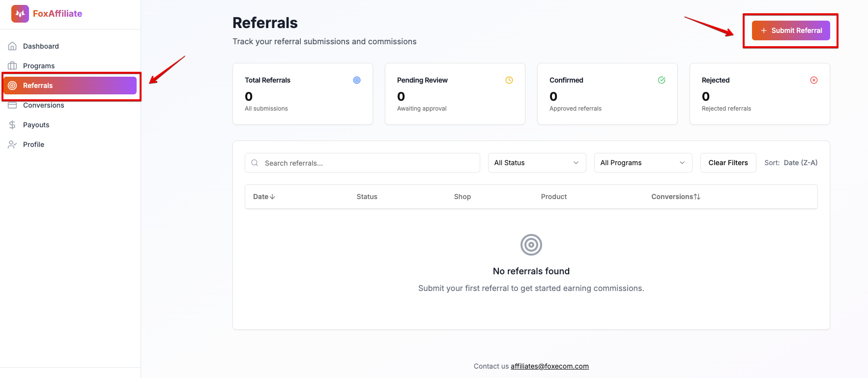The image size is (868, 378).
Task: Click the 'All submissions' caption
Action: (x=266, y=109)
